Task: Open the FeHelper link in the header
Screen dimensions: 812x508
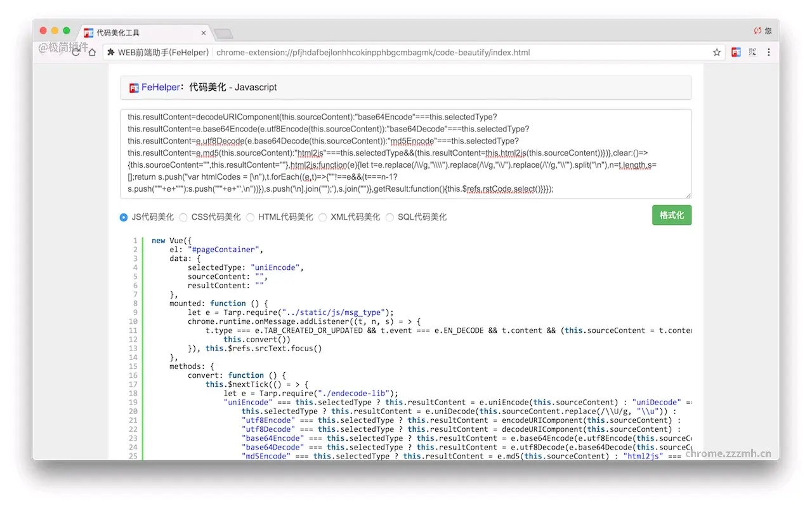Action: tap(160, 88)
